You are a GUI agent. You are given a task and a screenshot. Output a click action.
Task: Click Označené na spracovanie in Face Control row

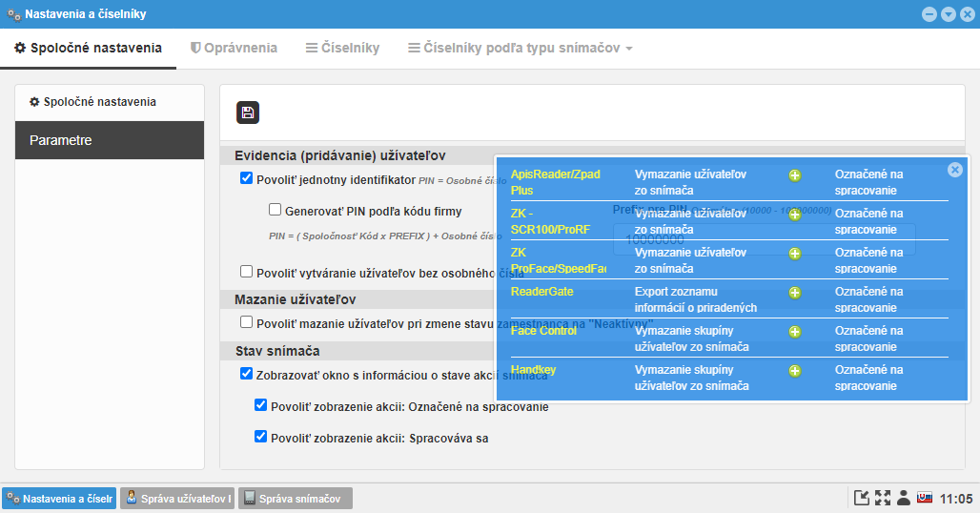pos(868,339)
